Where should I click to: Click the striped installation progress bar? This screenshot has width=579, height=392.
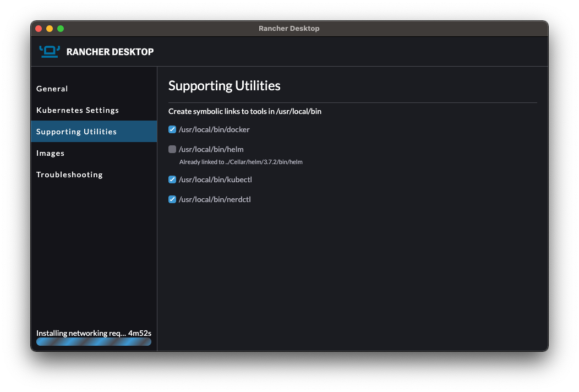[x=94, y=342]
